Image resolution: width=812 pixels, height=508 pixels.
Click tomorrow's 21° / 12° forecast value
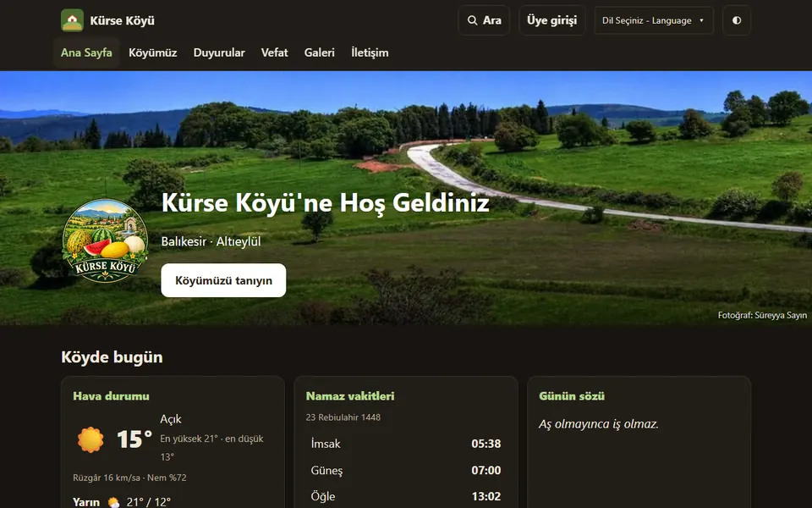coord(148,502)
